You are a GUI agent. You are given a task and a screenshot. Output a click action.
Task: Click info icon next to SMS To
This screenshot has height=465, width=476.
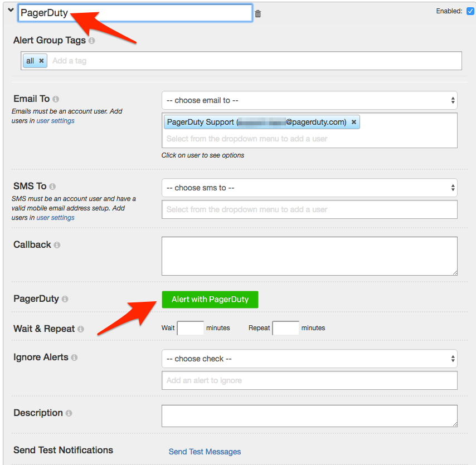point(52,187)
